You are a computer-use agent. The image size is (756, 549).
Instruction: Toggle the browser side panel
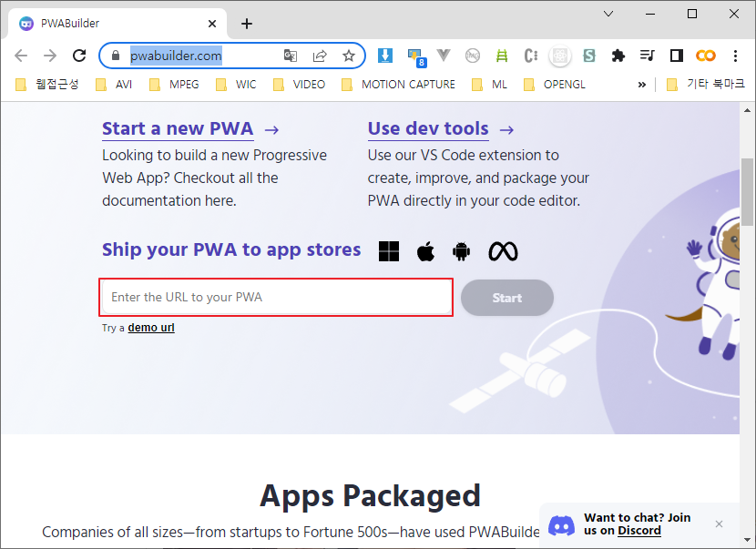click(677, 56)
